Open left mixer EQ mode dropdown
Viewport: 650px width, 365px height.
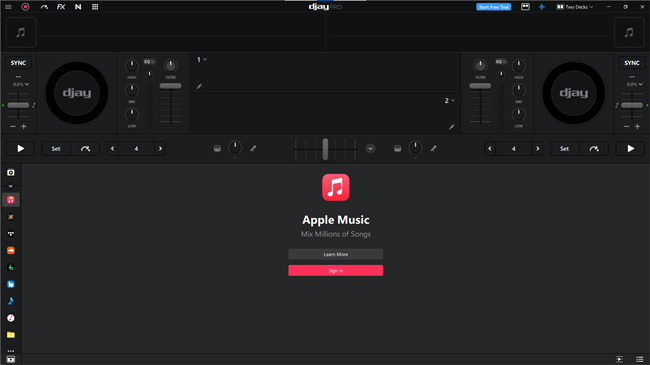(149, 62)
